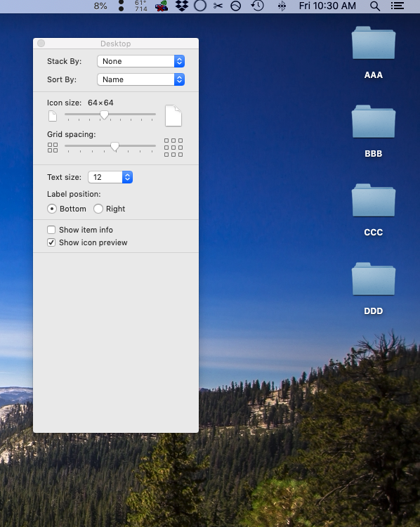Uncheck Show icon preview

click(51, 242)
